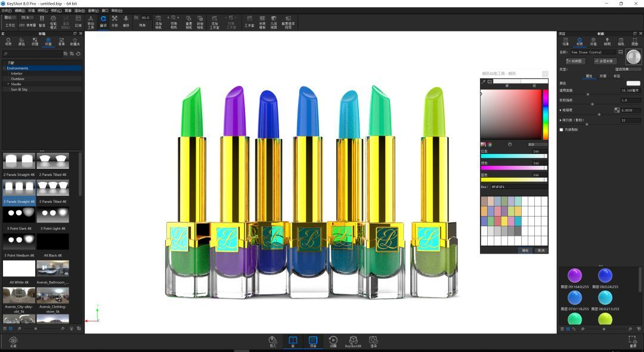Enable the checkbox under the Abbe number field
The image size is (644, 352).
pos(561,129)
